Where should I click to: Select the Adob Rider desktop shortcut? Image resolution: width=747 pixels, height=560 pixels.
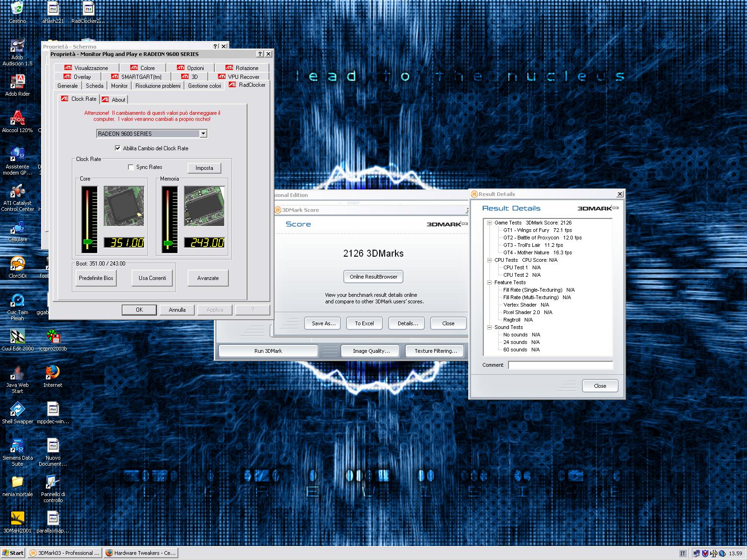pyautogui.click(x=17, y=82)
